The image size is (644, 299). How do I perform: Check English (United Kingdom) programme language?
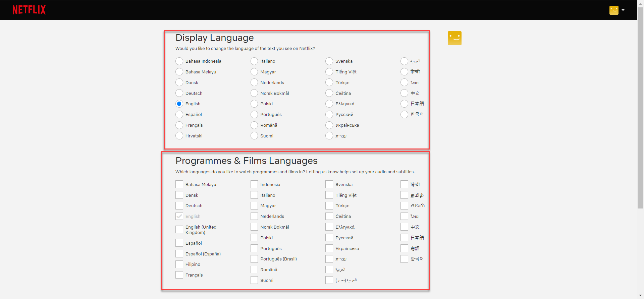[x=179, y=229]
